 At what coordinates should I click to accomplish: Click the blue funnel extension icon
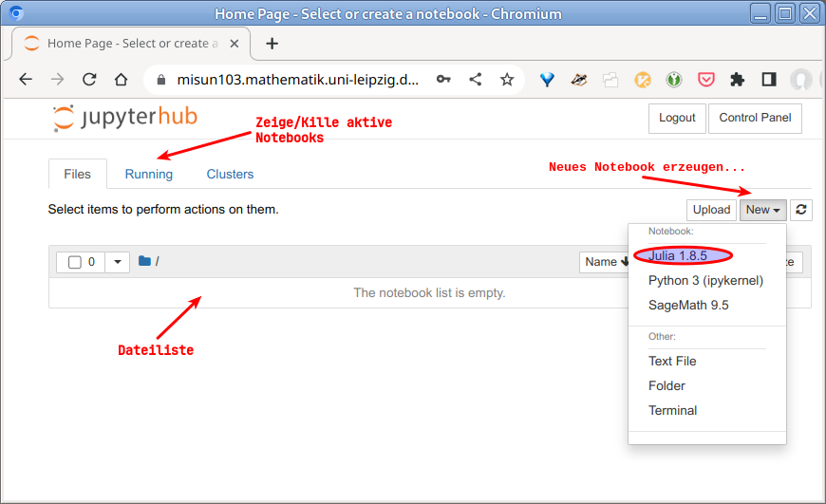click(x=547, y=80)
